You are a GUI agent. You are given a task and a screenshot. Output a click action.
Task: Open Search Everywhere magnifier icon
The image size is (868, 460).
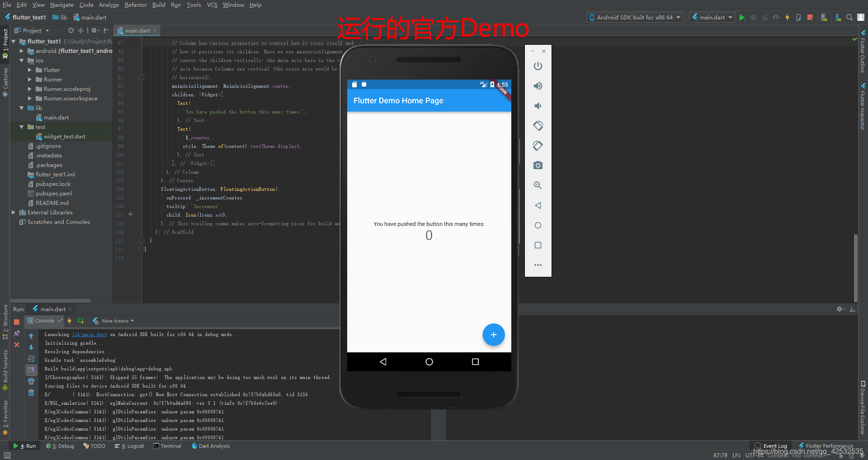[849, 18]
